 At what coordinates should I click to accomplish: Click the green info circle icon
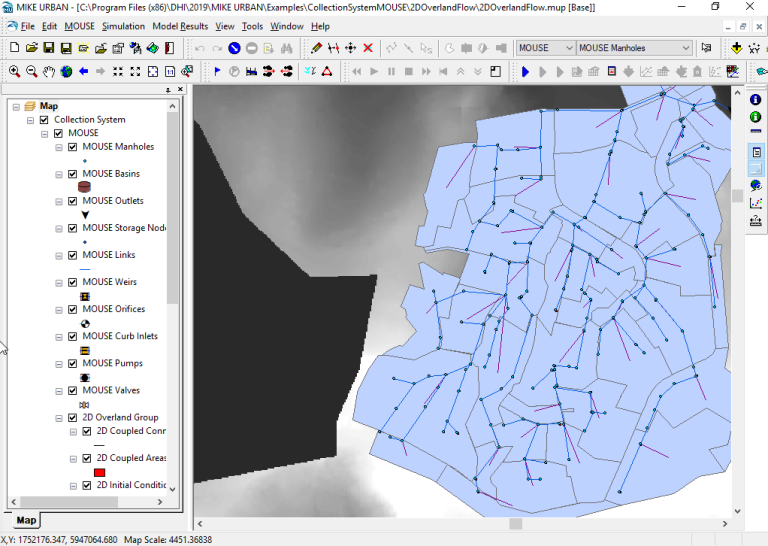click(x=755, y=117)
